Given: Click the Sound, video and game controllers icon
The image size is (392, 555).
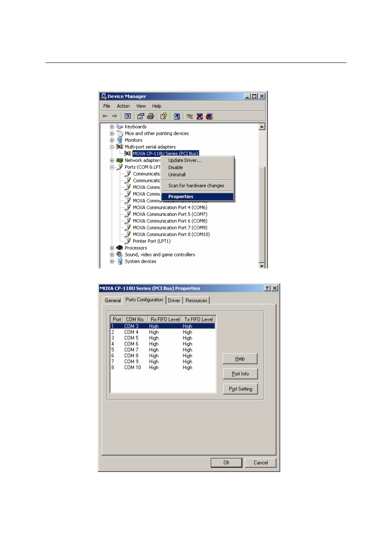Looking at the screenshot, I should point(120,254).
